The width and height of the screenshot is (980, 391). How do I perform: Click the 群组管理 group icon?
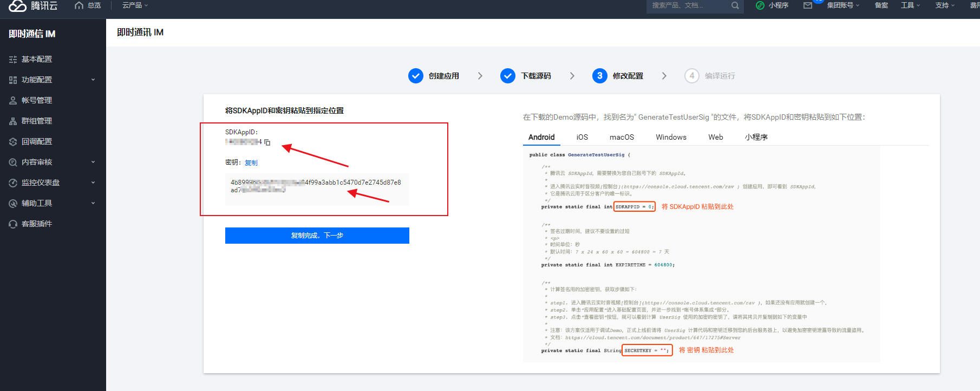pyautogui.click(x=13, y=121)
